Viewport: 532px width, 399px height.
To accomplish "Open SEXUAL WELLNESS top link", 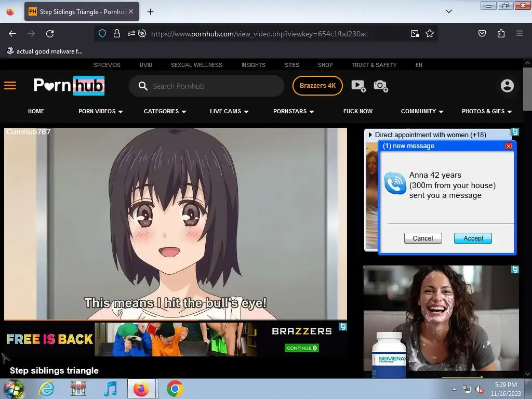I will [x=196, y=65].
